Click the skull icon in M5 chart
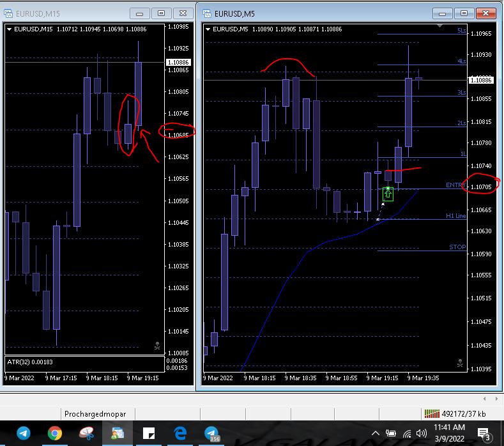 [460, 363]
